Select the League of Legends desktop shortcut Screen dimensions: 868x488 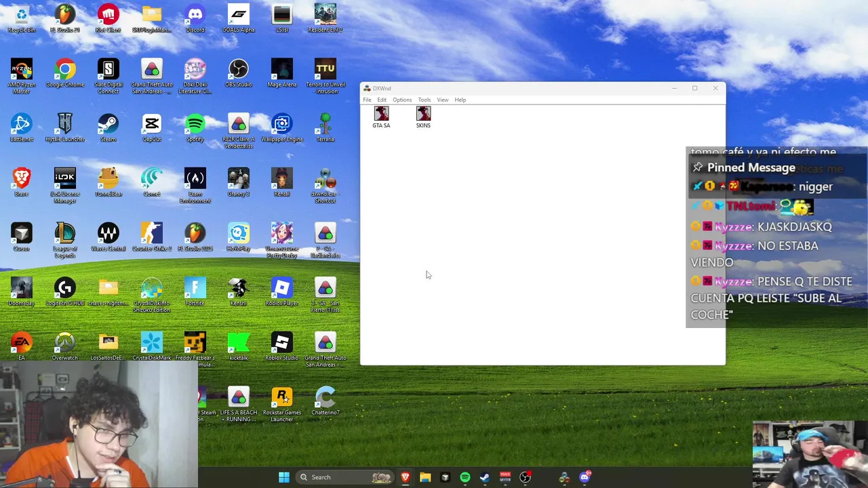pos(65,241)
